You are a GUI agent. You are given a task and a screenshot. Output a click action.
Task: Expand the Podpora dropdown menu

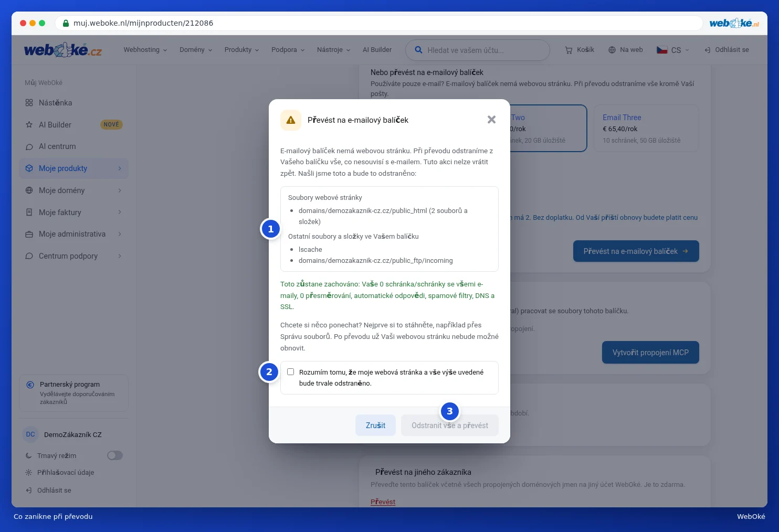coord(288,50)
